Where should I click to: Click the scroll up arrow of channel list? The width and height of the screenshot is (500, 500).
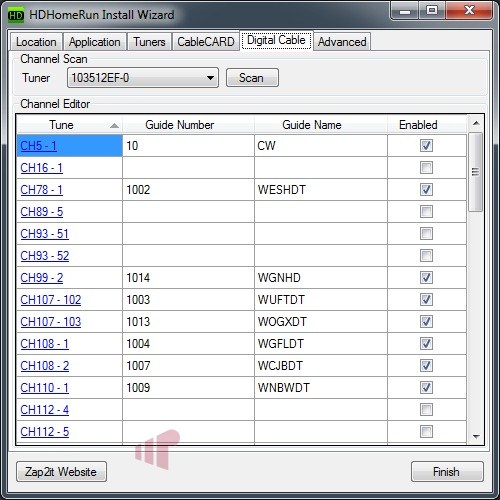click(476, 124)
